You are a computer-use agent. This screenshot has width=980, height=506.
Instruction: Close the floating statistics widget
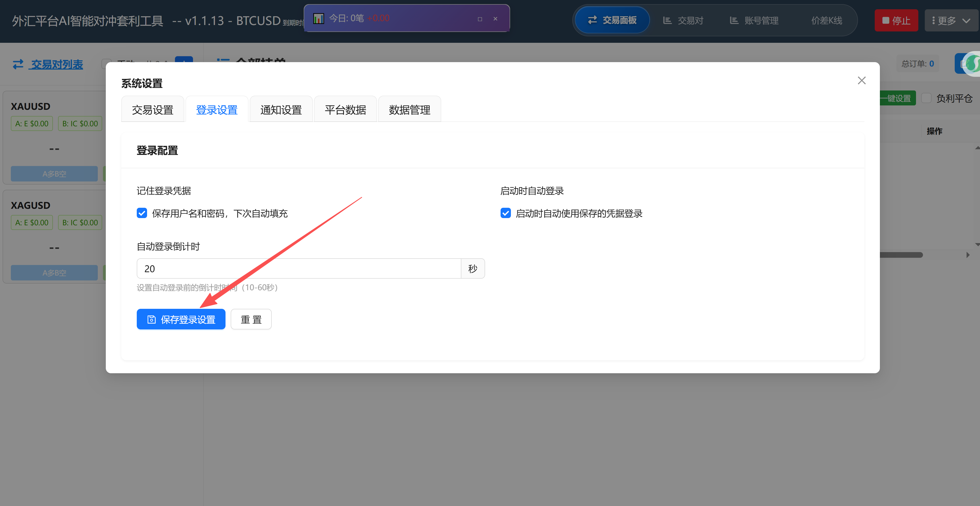495,19
